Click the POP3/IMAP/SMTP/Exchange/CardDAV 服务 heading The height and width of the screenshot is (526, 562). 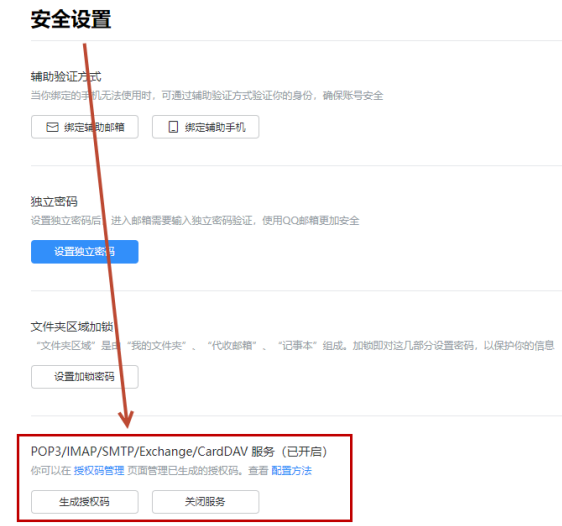tap(179, 451)
